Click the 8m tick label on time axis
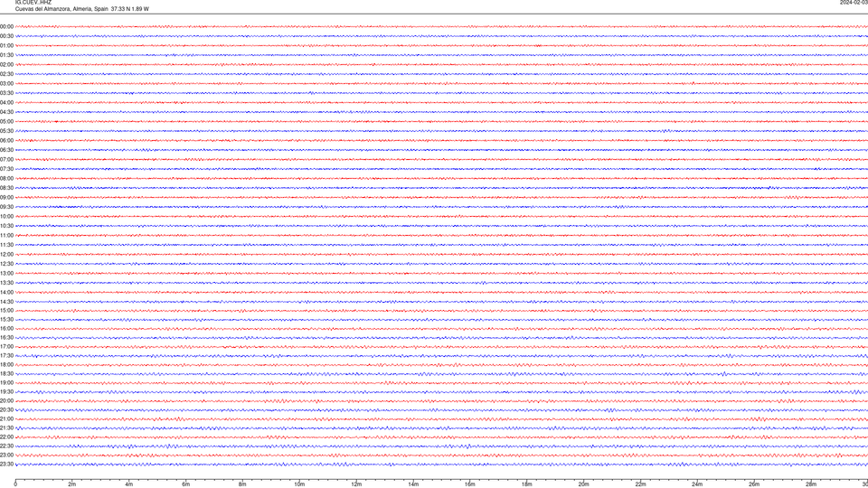Screen dimensions: 868x488 (x=242, y=484)
